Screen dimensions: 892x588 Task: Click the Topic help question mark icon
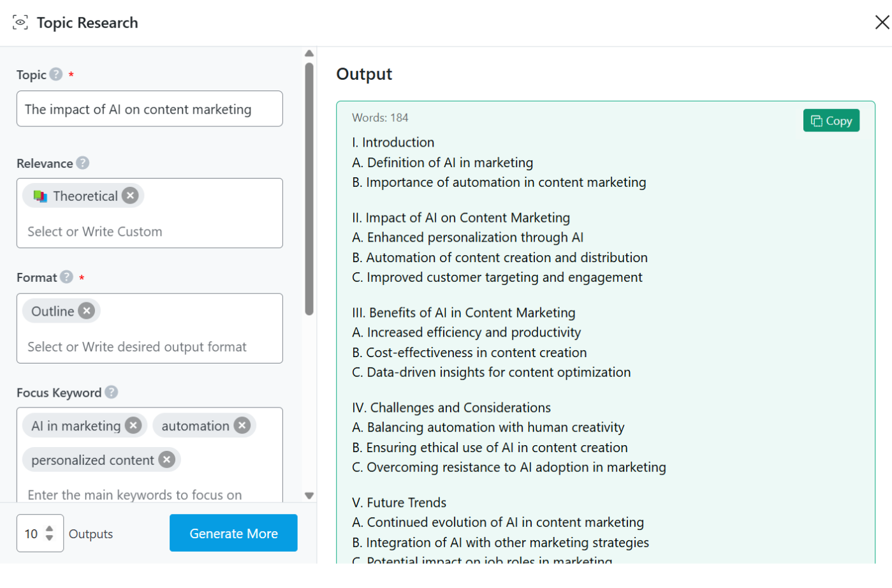56,75
